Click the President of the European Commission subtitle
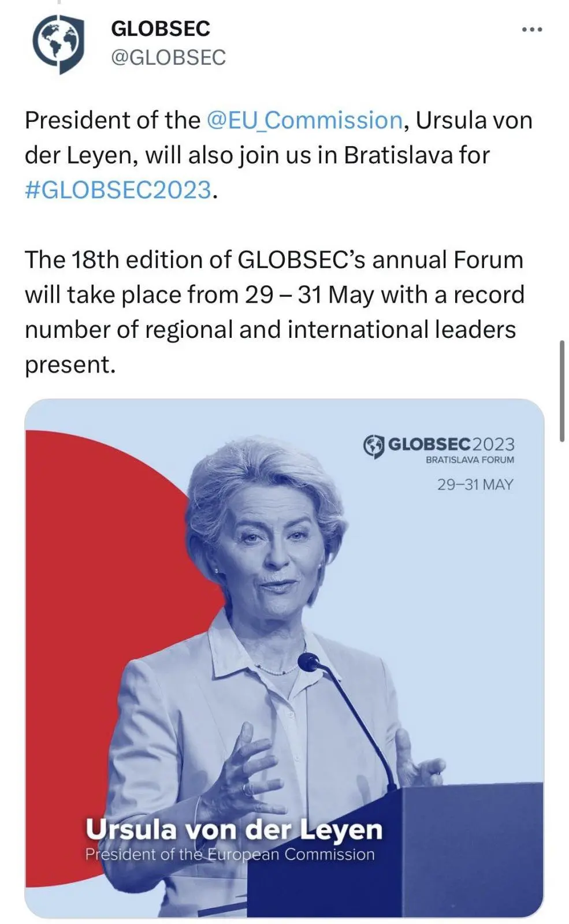Image resolution: width=569 pixels, height=924 pixels. tap(230, 855)
